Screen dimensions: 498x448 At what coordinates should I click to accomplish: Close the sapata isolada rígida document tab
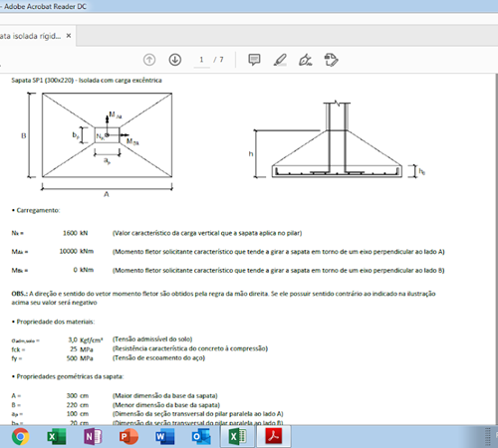pyautogui.click(x=69, y=36)
